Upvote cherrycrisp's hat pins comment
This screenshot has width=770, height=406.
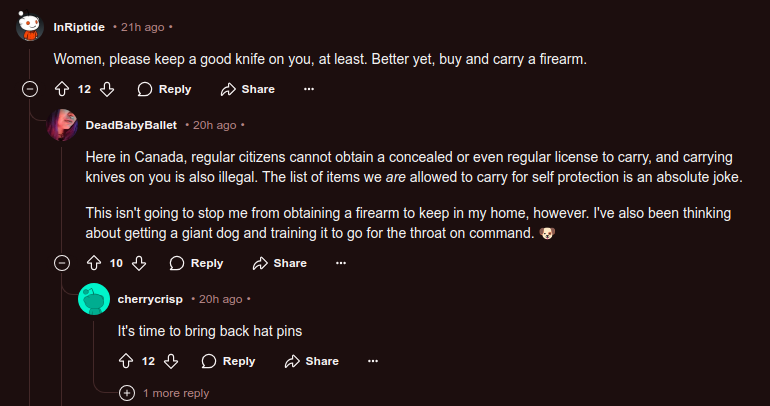126,361
